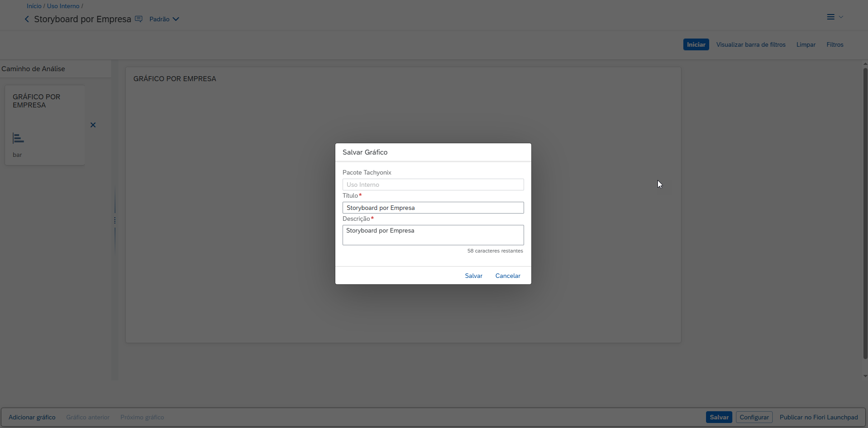Screen dimensions: 868x428
Task: Select Visualizar barra de filtros
Action: click(750, 44)
